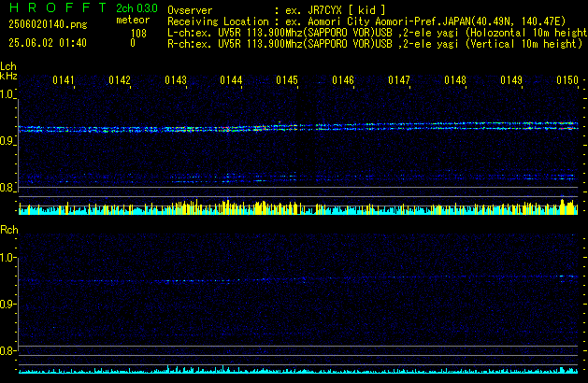Click the kHz unit label
The height and width of the screenshot is (383, 588).
coord(8,76)
